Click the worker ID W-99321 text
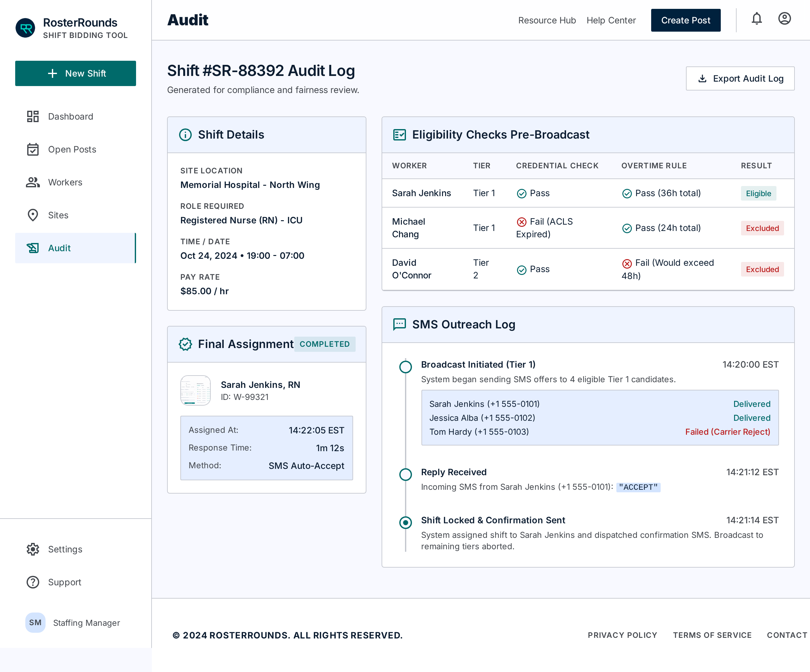 point(245,397)
